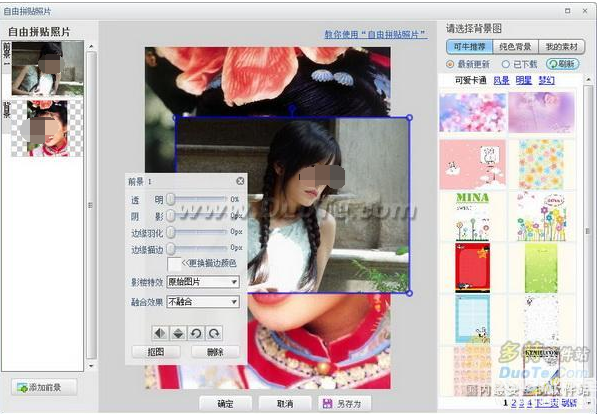The height and width of the screenshot is (414, 599).
Task: Switch to the 纯色背景 tab
Action: (x=515, y=47)
